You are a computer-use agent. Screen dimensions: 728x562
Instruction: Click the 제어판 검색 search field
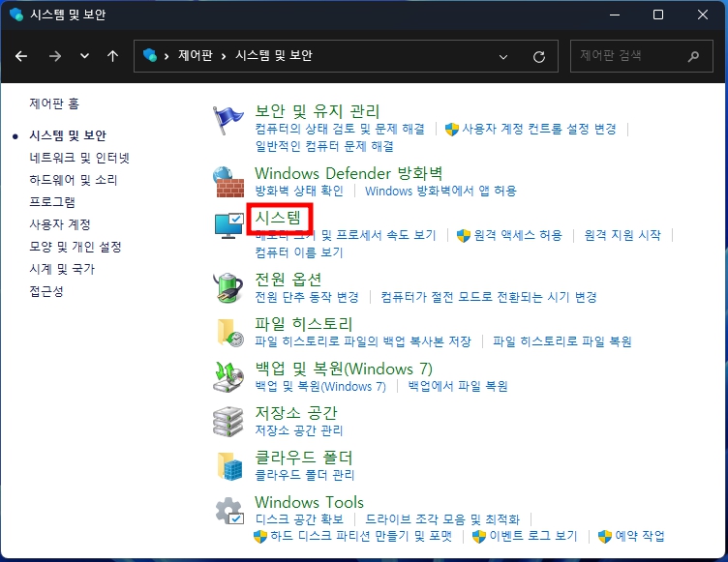pyautogui.click(x=641, y=56)
